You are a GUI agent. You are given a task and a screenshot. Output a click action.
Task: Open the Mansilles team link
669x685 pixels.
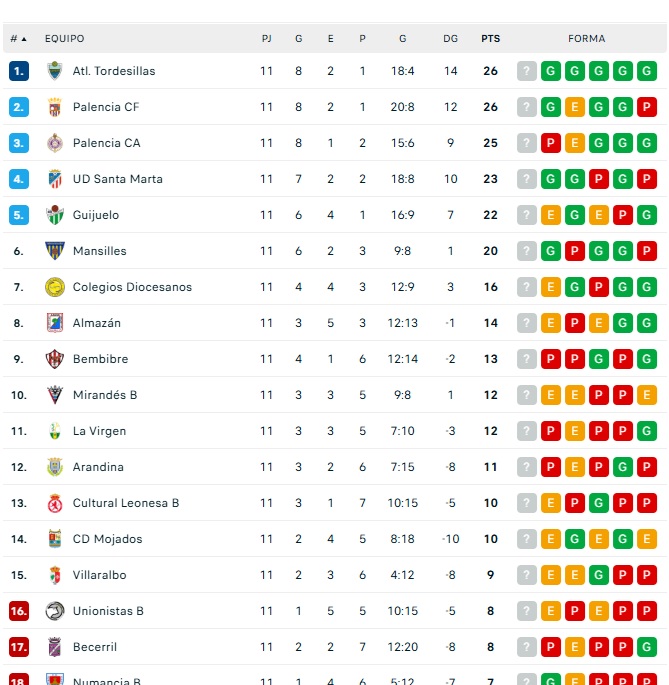99,251
